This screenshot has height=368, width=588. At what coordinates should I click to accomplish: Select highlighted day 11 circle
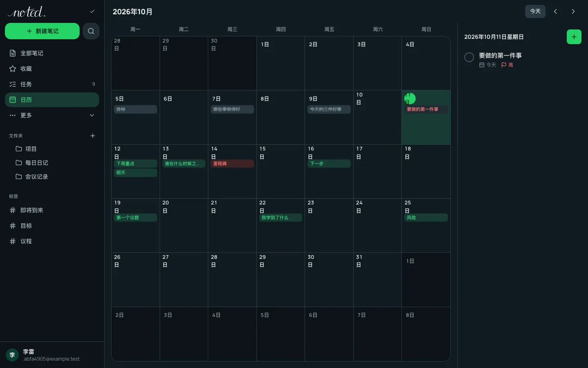(x=410, y=99)
